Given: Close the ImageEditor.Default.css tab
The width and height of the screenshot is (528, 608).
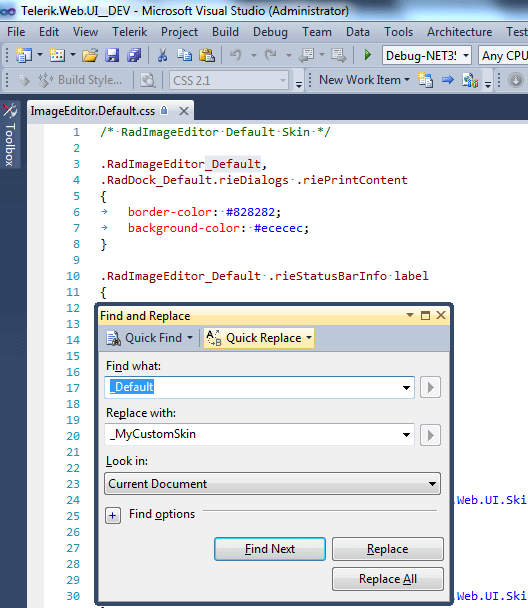Looking at the screenshot, I should (184, 111).
